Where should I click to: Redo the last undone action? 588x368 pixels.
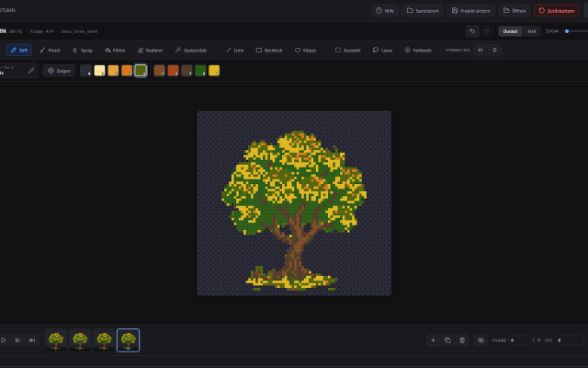(x=487, y=31)
